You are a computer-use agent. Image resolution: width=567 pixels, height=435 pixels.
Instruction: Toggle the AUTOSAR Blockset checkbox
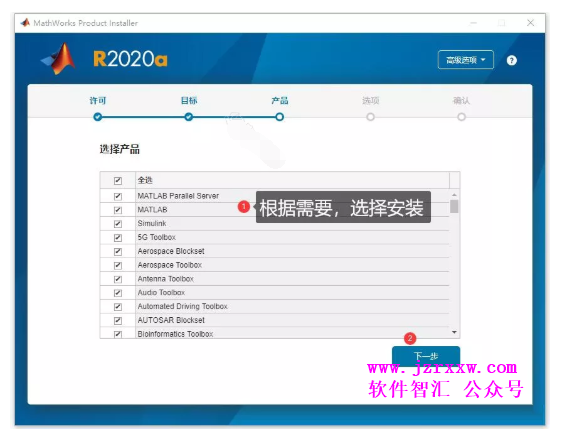coord(118,320)
